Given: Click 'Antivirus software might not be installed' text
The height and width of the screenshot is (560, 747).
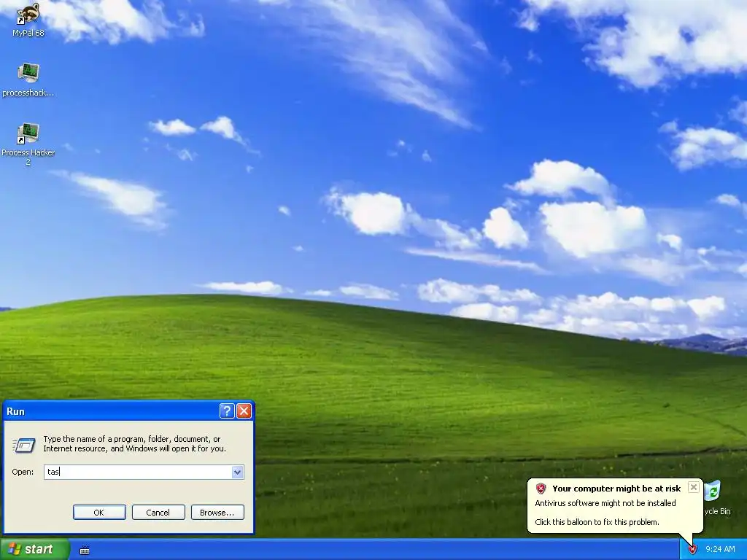Looking at the screenshot, I should pyautogui.click(x=605, y=503).
